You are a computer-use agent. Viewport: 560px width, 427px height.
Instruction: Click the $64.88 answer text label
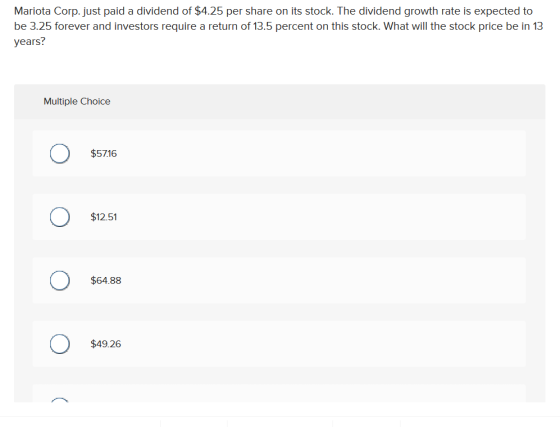(106, 281)
